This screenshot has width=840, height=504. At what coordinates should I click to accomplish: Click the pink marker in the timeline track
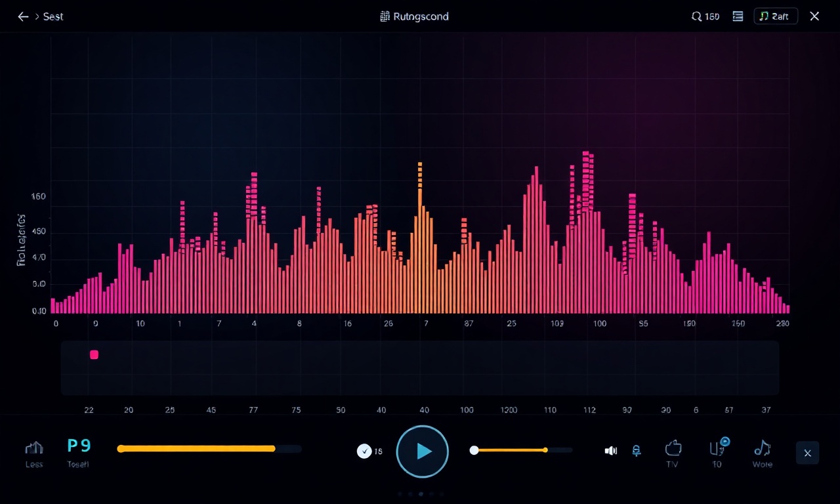(94, 354)
